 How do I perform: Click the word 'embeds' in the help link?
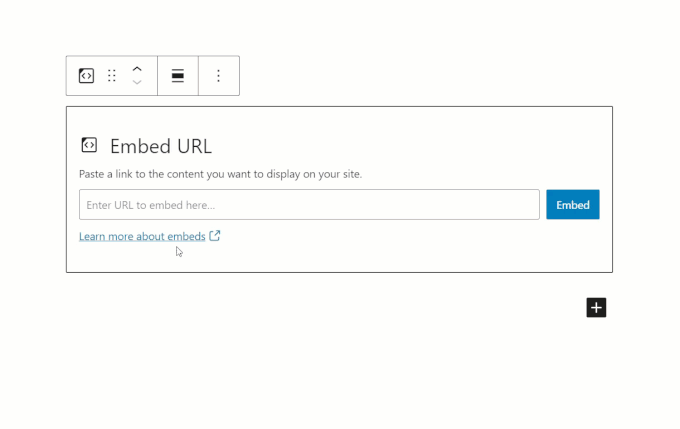186,236
